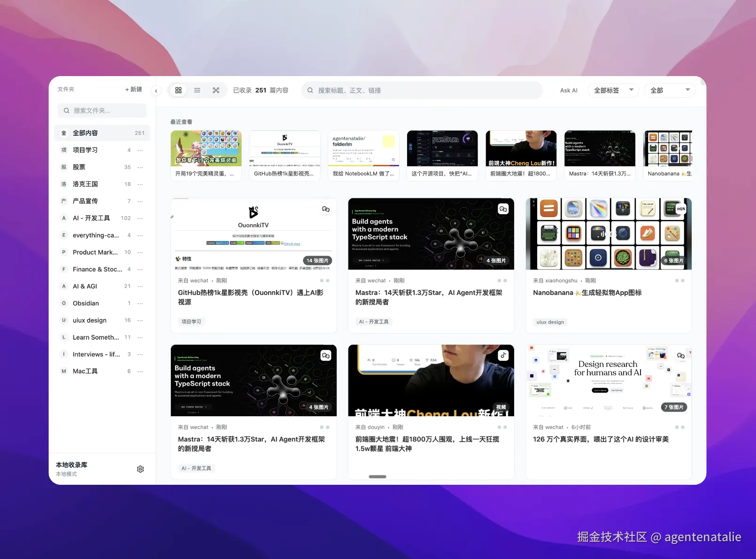Open the GitHub热榜1k星影视壳 card title

(251, 297)
